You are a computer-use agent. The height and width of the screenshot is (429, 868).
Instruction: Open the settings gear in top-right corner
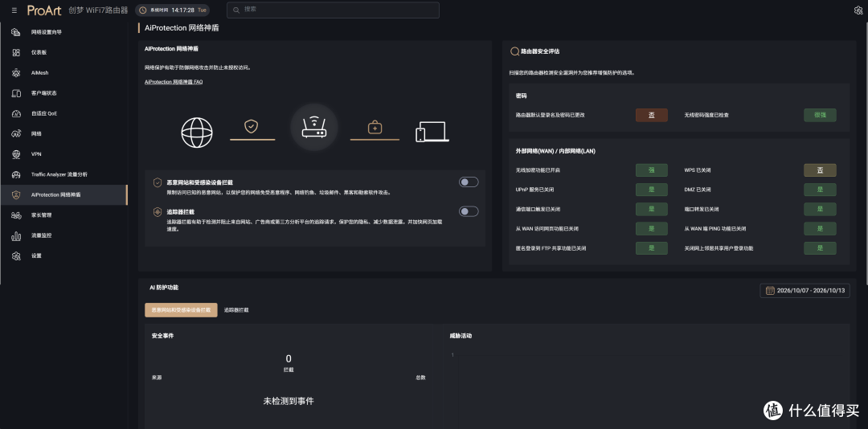point(858,10)
